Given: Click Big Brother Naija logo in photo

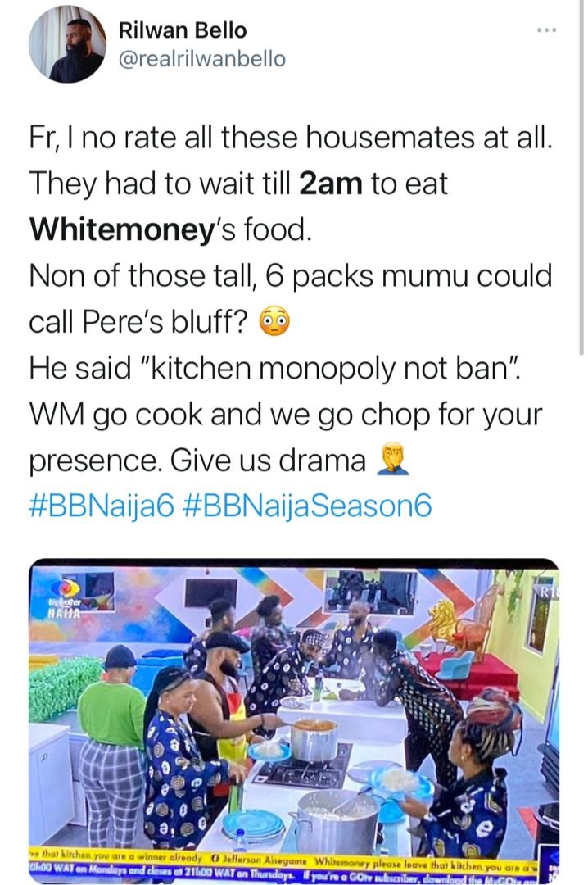Looking at the screenshot, I should click(64, 597).
